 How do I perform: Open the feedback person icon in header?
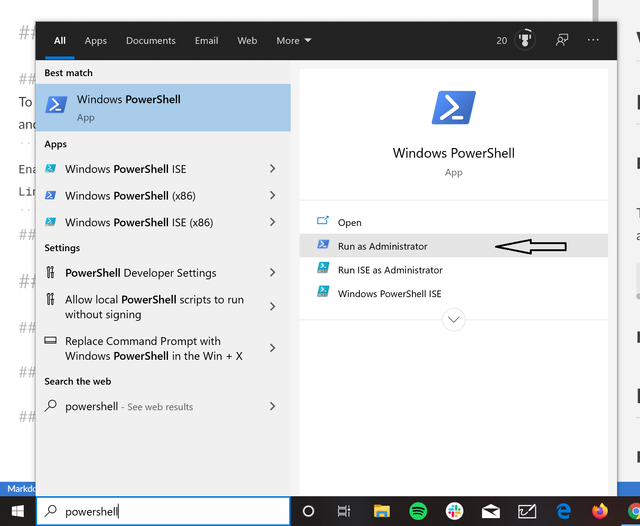(562, 40)
